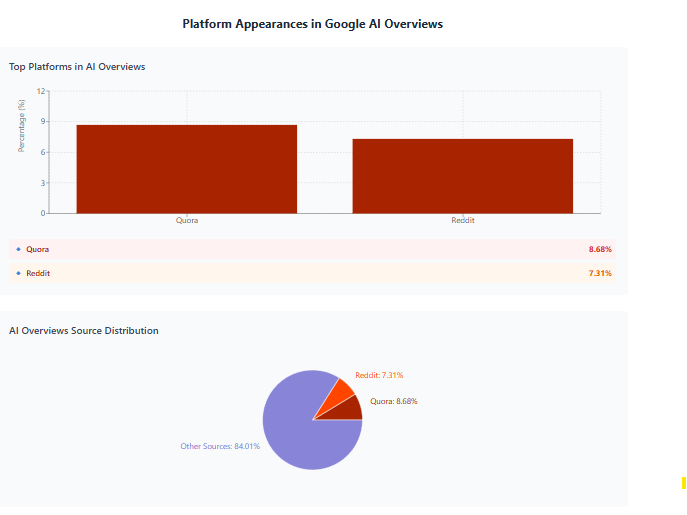
Task: Click the y-axis tick value 3
Action: (43, 183)
